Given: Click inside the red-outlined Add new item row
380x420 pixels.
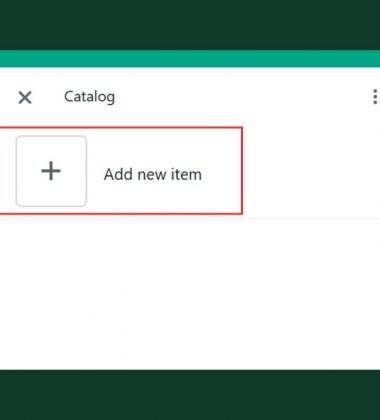Looking at the screenshot, I should (121, 171).
